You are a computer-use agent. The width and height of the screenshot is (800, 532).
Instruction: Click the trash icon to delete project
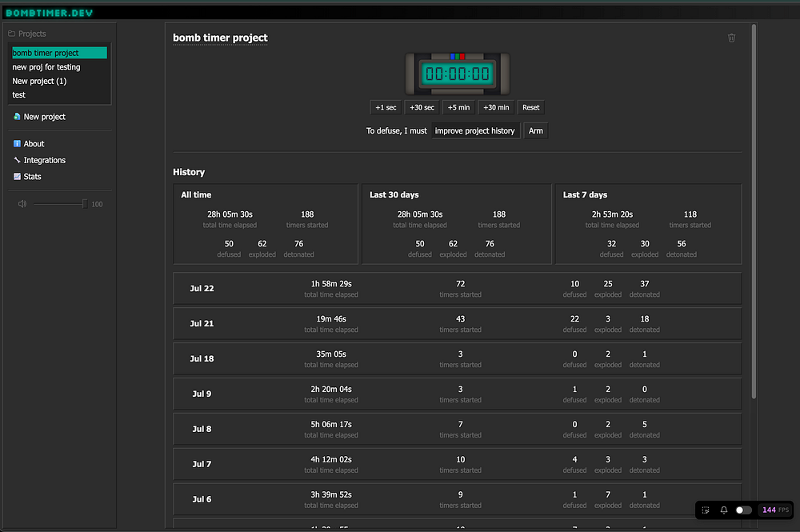[731, 38]
